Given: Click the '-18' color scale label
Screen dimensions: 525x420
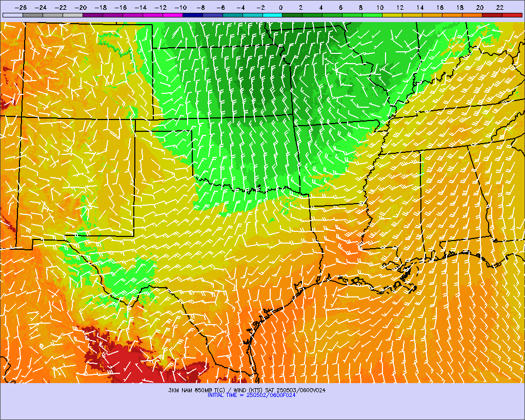Looking at the screenshot, I should click(x=100, y=8).
